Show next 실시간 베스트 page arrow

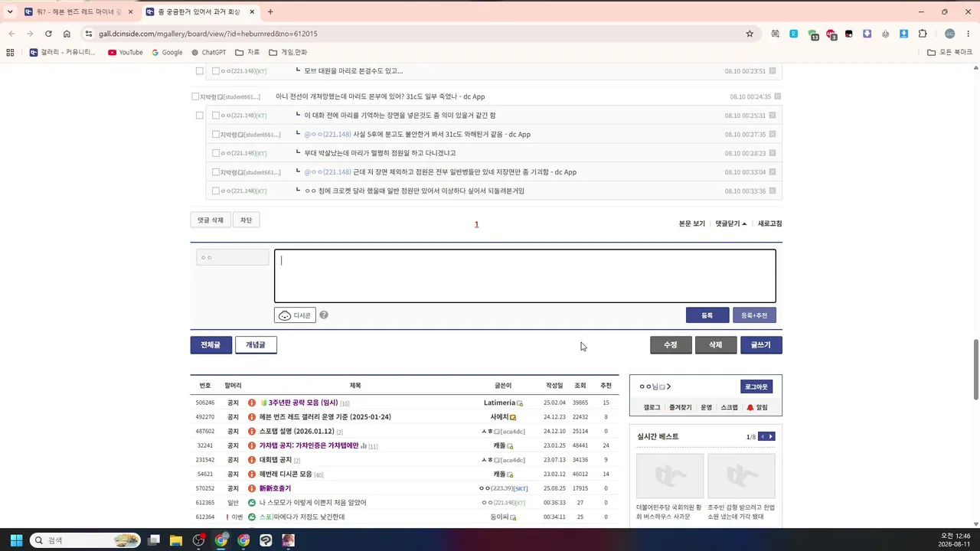coord(771,436)
